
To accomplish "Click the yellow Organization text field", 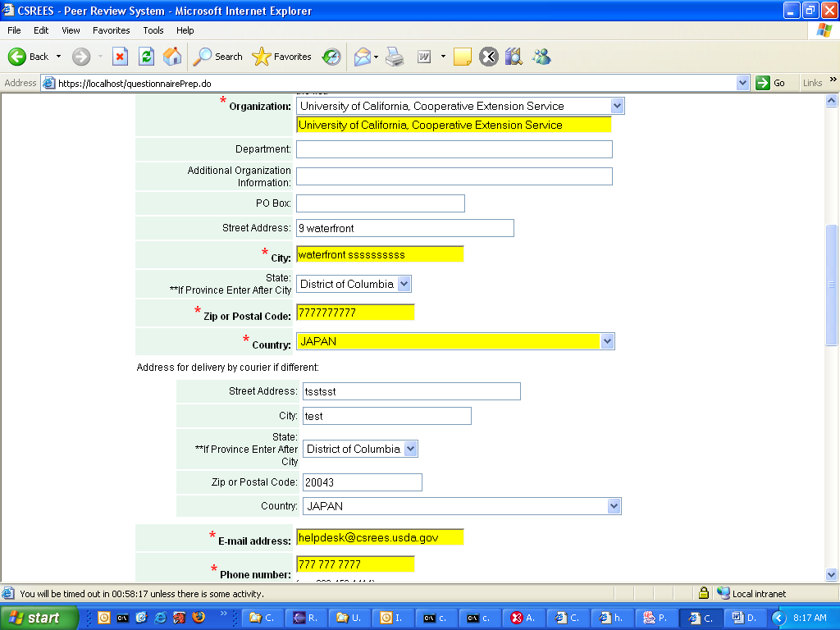I will tap(454, 125).
